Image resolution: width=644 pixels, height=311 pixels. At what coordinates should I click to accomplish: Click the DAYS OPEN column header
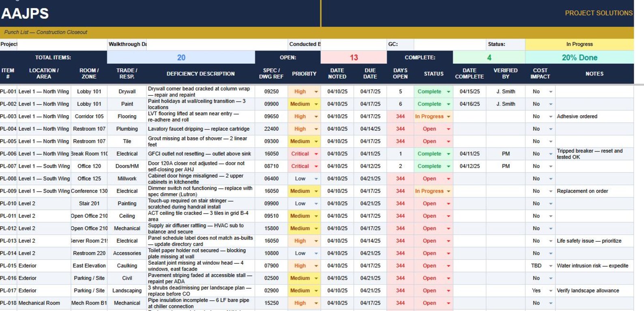[400, 73]
